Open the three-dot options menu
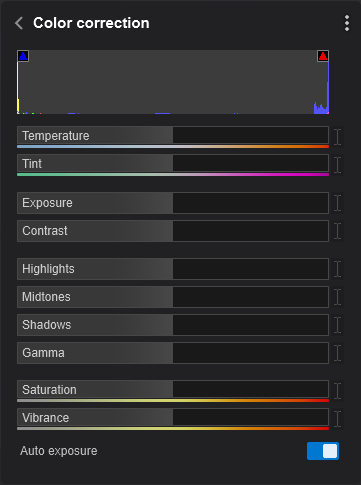This screenshot has width=361, height=485. click(x=347, y=23)
